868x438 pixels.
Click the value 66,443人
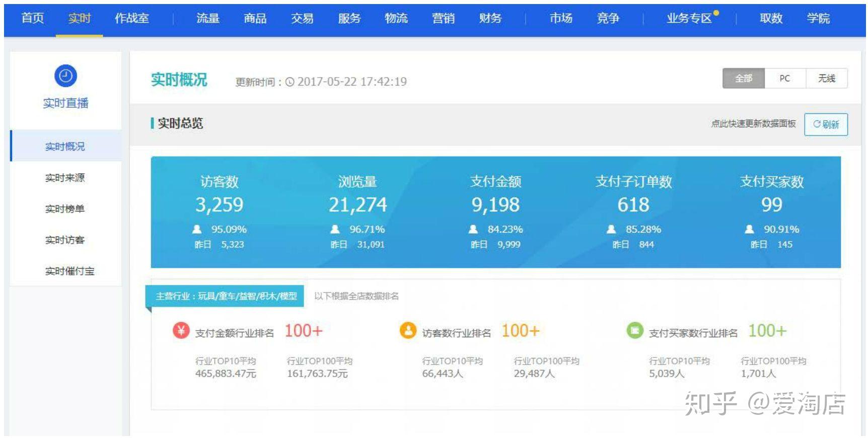[x=443, y=374]
